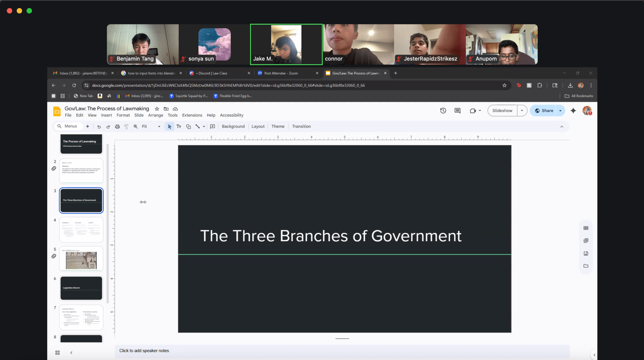Star the Gov/Law presentation title
644x360 pixels.
click(157, 109)
